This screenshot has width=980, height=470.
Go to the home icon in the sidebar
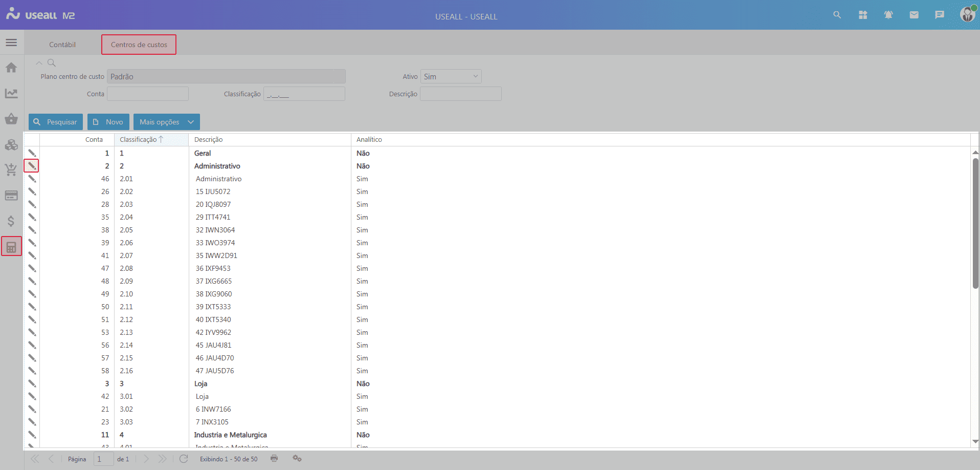click(11, 68)
